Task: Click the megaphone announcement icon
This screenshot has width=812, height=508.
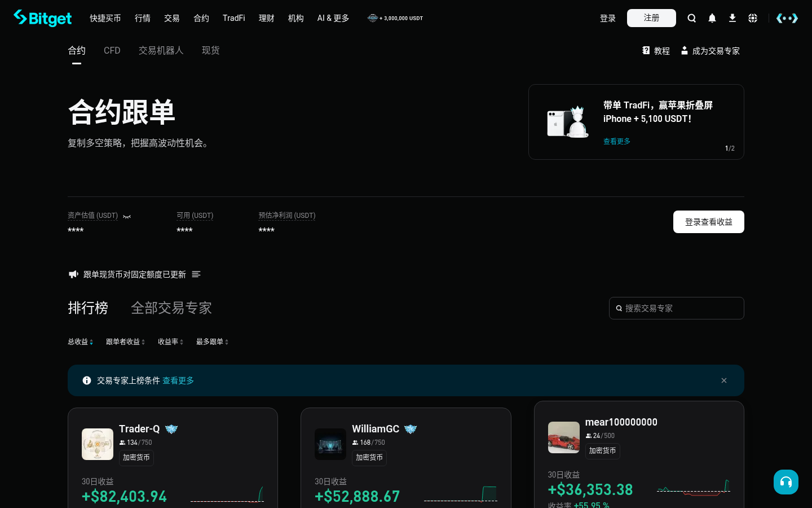Action: 73,274
